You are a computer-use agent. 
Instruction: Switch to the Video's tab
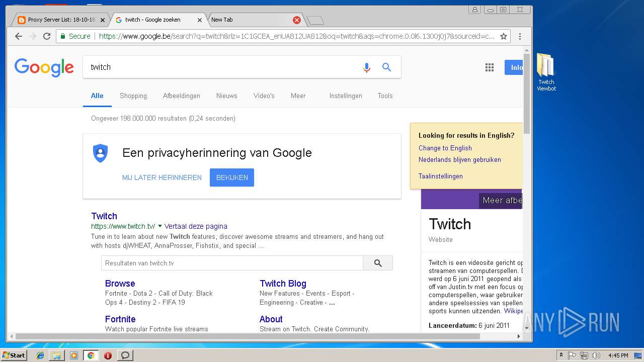click(x=264, y=96)
